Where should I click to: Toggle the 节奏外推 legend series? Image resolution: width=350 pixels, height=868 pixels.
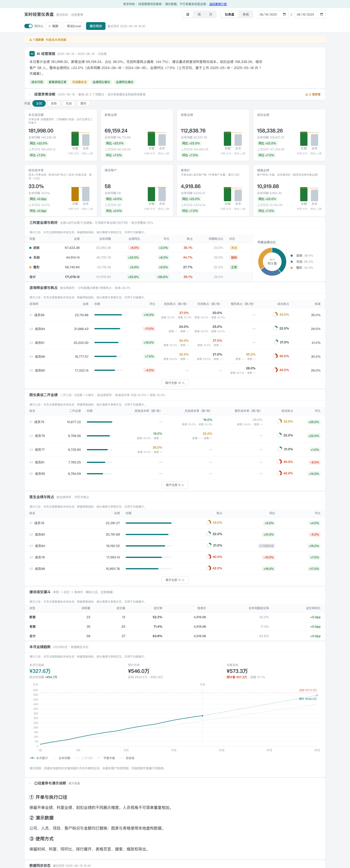106,758
